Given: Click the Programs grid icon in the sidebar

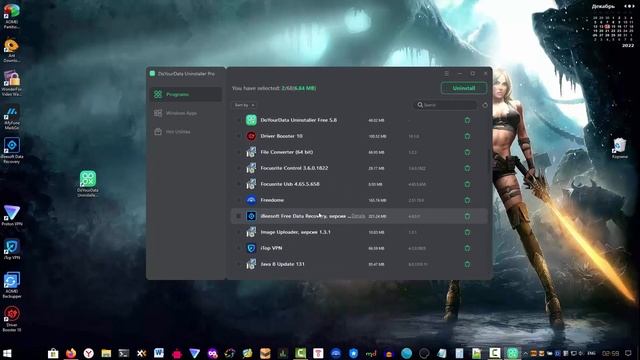Looking at the screenshot, I should coord(158,94).
